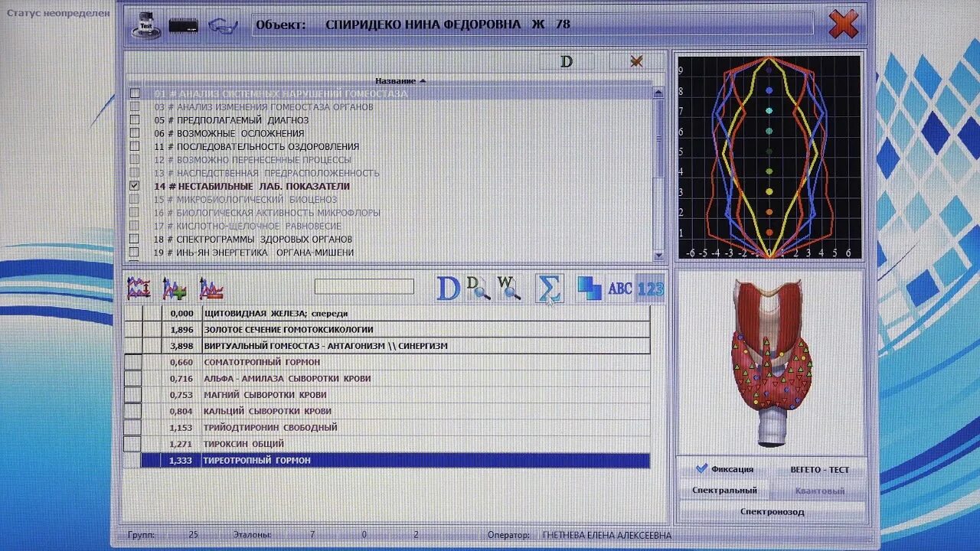Uncheck 14 Нестабильные лаб. показатели checkbox
Image resolution: width=980 pixels, height=551 pixels.
point(135,186)
